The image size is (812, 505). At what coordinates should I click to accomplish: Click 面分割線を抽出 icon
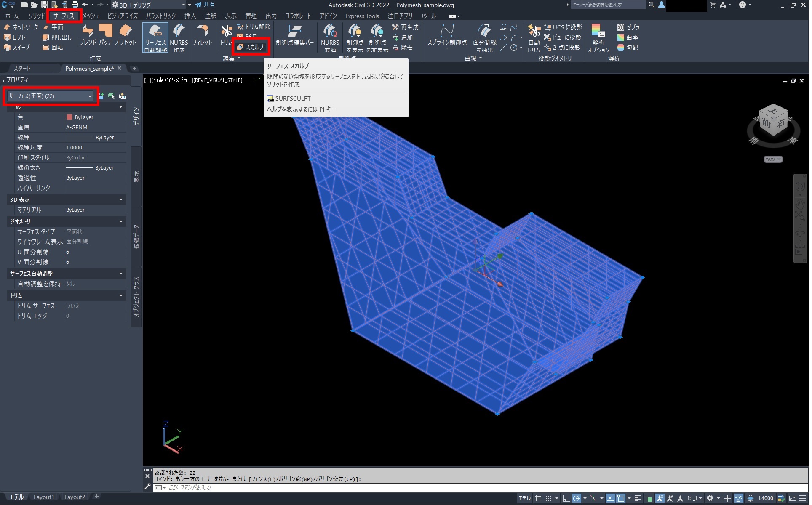[x=486, y=38]
